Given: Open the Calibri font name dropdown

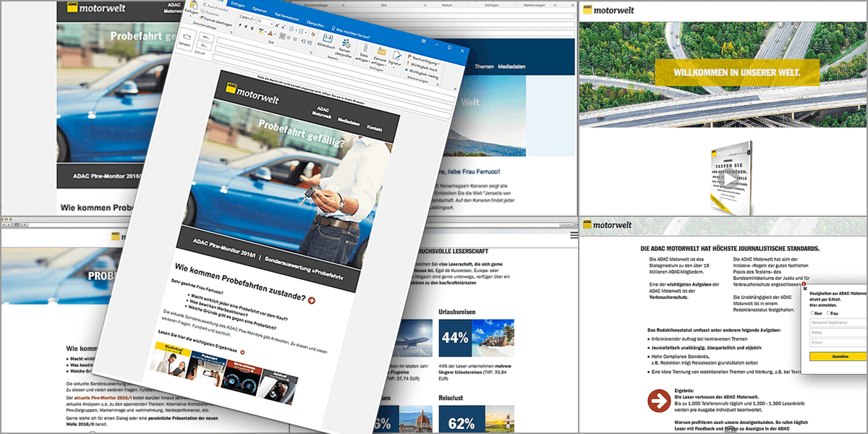Looking at the screenshot, I should (248, 17).
